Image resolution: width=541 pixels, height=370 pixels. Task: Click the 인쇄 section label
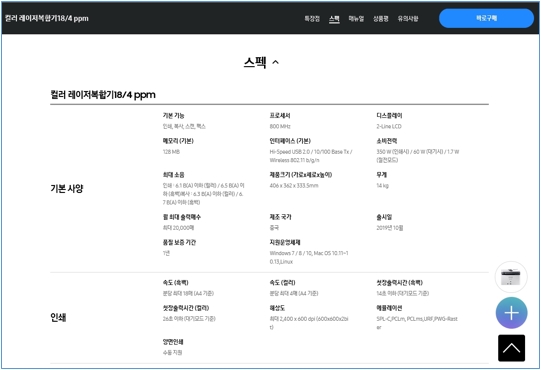tap(58, 317)
